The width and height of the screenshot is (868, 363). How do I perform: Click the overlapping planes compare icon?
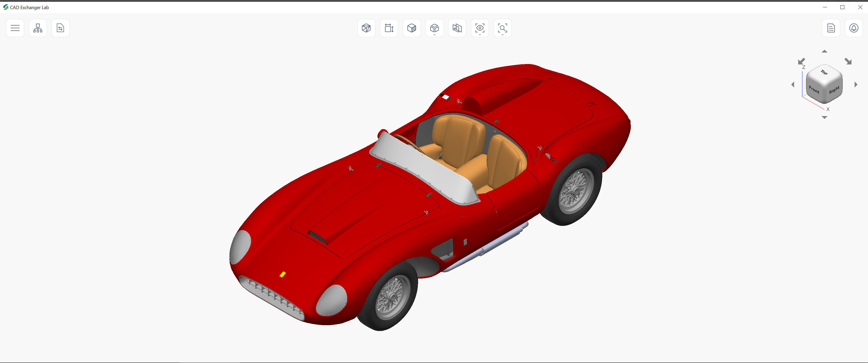457,28
